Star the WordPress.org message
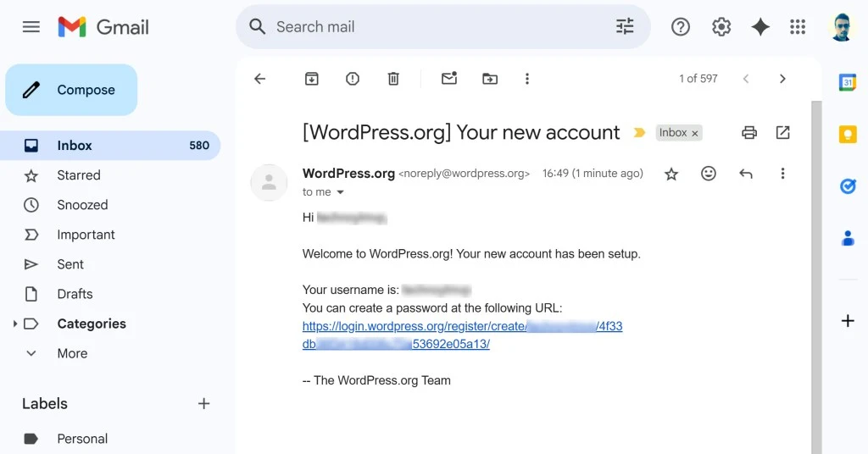This screenshot has height=454, width=868. (x=671, y=174)
